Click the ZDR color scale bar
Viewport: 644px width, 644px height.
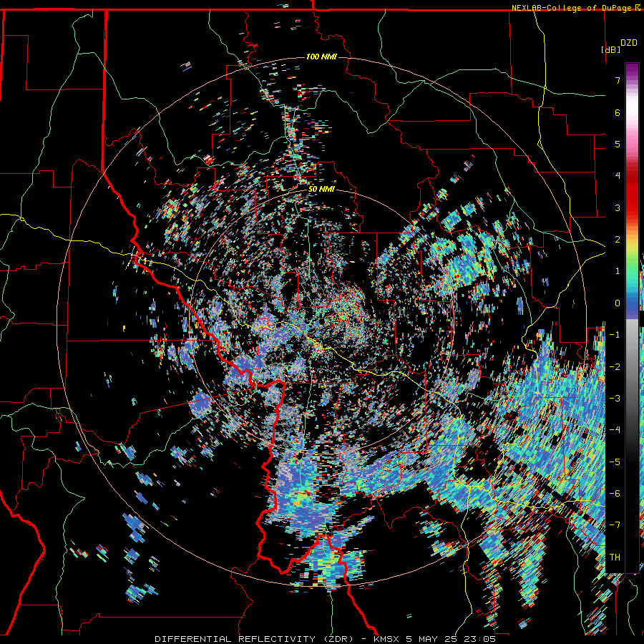point(632,318)
